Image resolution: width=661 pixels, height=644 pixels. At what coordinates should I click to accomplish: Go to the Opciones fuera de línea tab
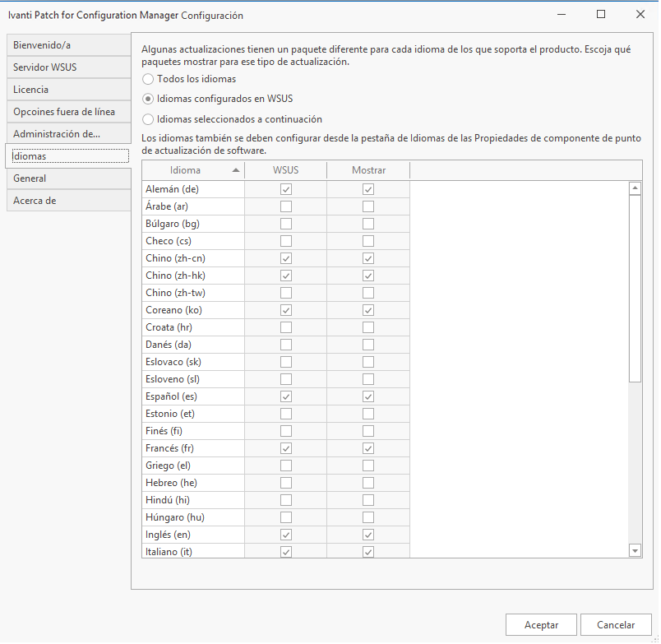68,111
